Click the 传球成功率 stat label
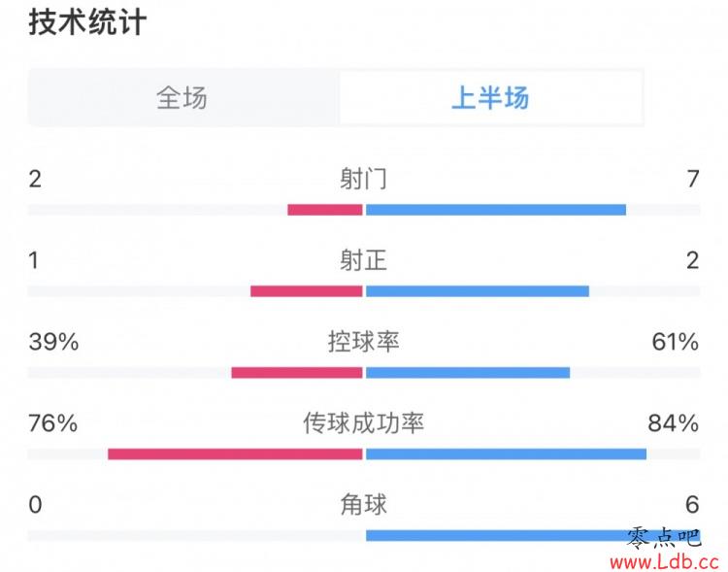The image size is (728, 572). [364, 422]
